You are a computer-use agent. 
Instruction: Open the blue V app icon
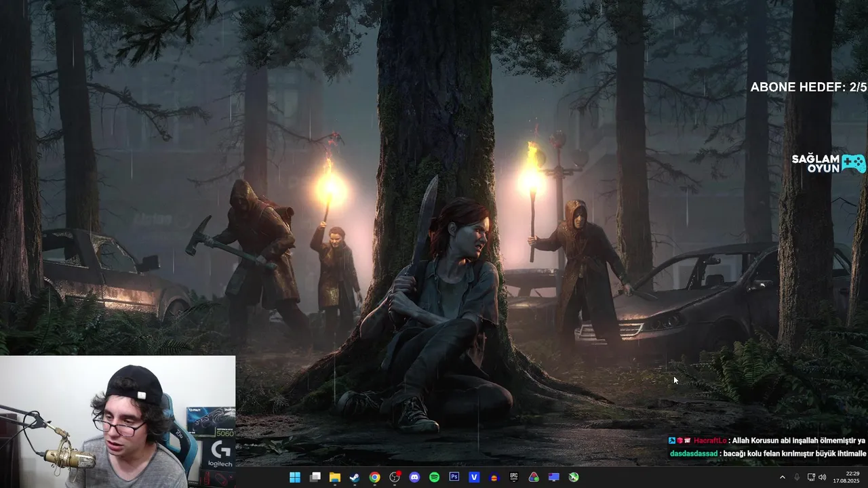point(474,477)
